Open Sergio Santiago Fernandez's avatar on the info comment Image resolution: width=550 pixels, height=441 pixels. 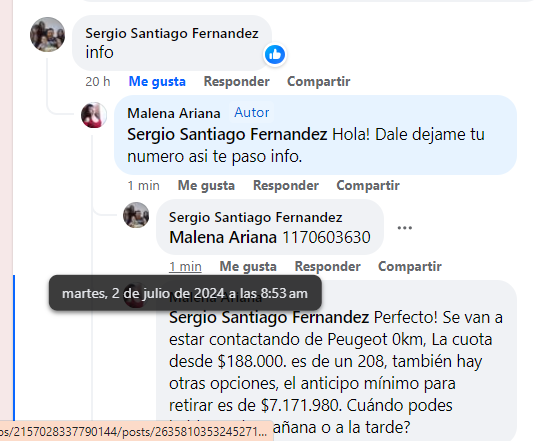click(47, 34)
